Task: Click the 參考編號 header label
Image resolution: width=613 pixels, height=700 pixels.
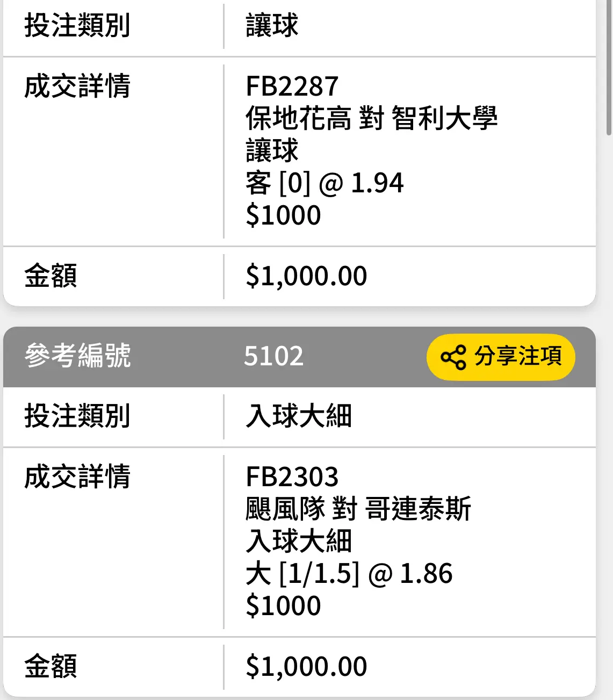Action: tap(77, 356)
